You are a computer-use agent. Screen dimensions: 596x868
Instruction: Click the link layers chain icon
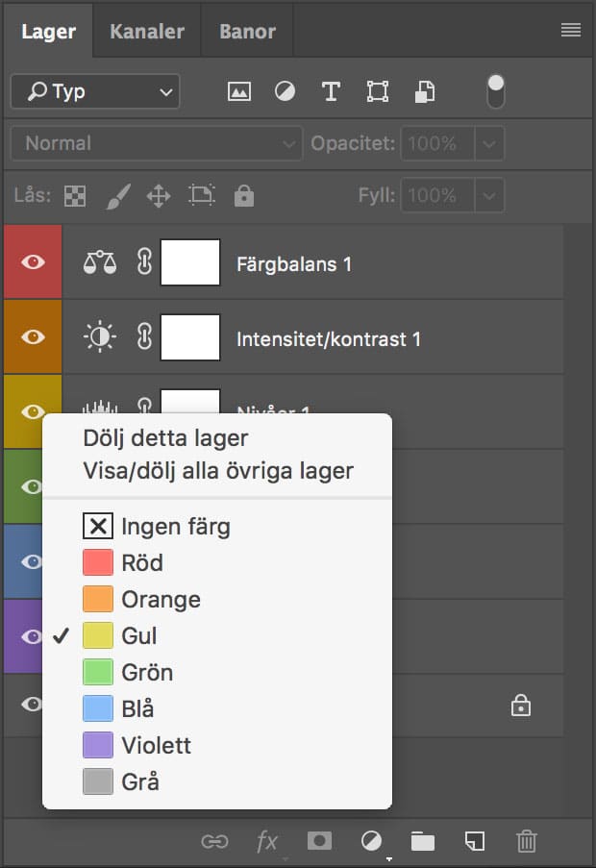coord(214,841)
